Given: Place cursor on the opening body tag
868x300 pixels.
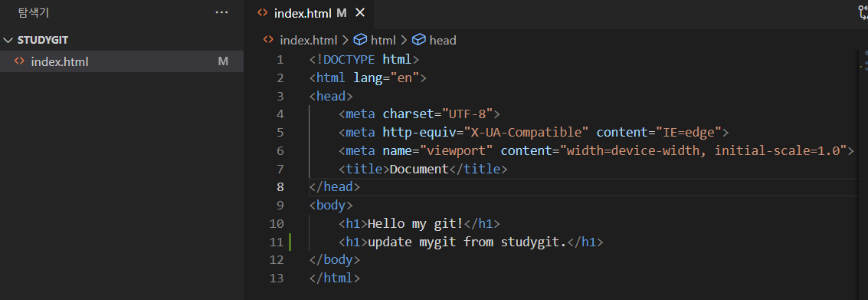Looking at the screenshot, I should 330,205.
